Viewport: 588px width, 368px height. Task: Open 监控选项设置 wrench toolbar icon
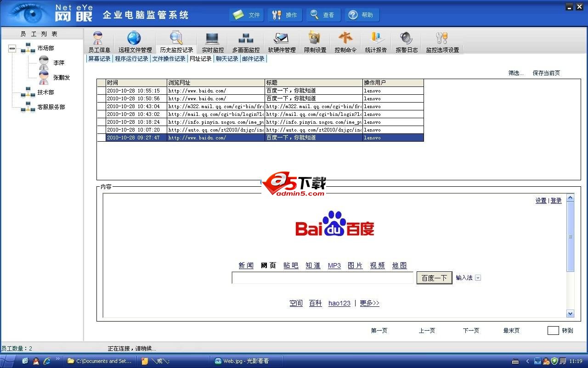pos(442,42)
